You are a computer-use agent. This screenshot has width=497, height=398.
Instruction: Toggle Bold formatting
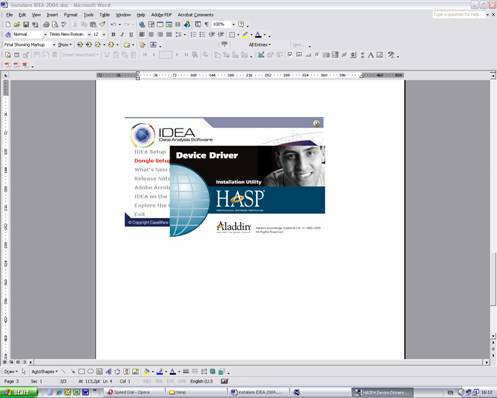pos(113,34)
